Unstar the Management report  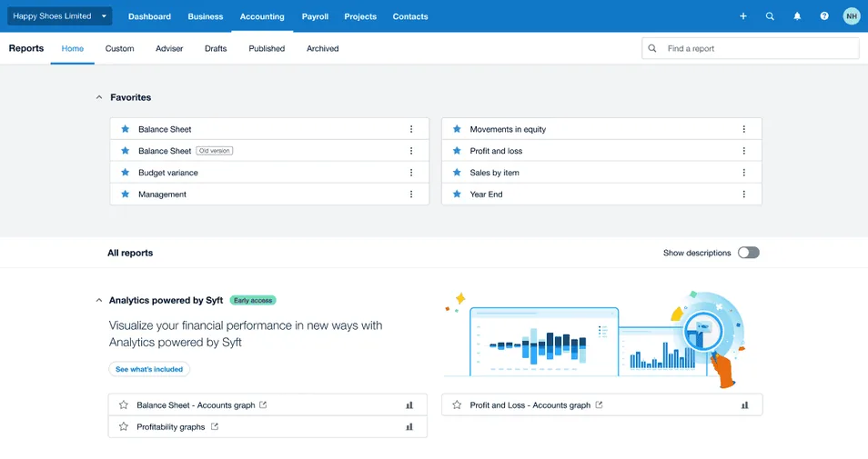(x=126, y=195)
